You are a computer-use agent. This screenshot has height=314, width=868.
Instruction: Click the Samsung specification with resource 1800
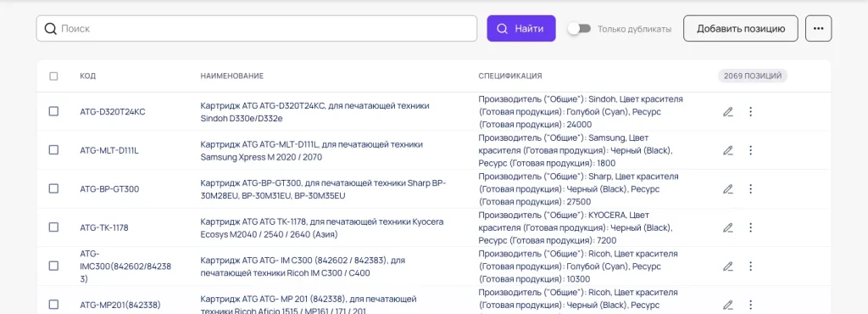coord(576,150)
